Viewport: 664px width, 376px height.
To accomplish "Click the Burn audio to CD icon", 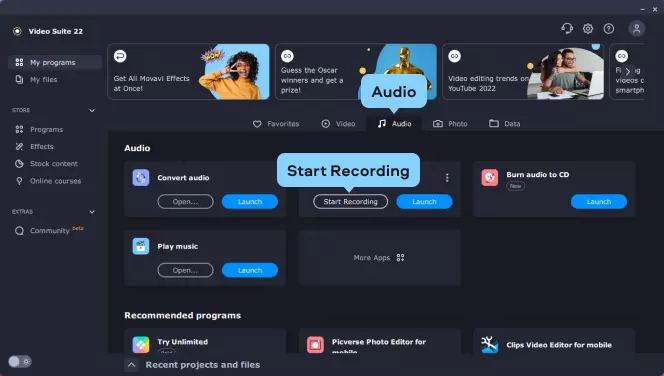I will (x=490, y=178).
